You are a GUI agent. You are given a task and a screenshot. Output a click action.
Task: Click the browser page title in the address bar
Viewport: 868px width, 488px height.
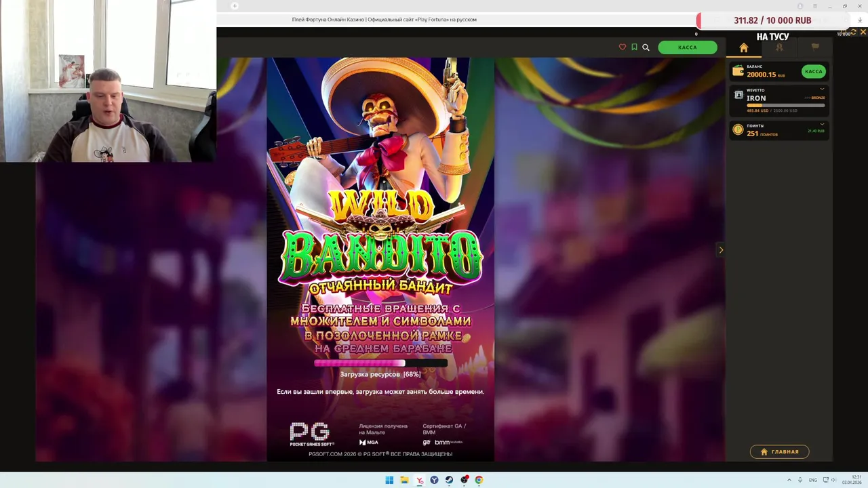(384, 20)
